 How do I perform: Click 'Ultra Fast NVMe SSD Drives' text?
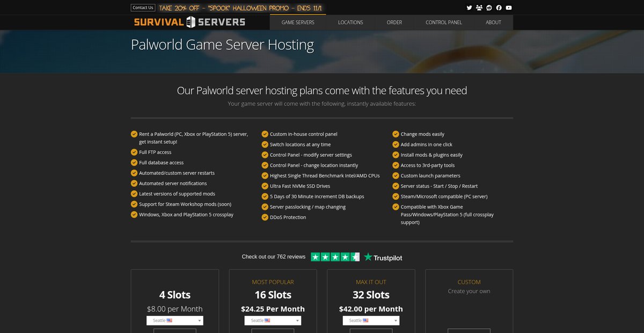pyautogui.click(x=300, y=186)
